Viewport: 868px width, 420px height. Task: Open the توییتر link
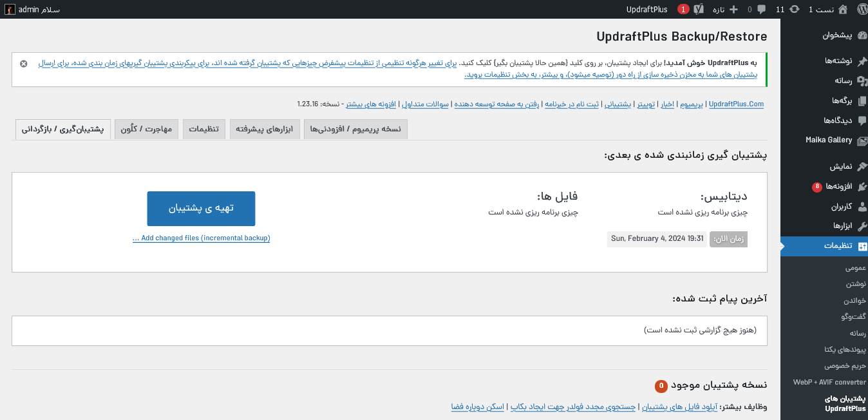(646, 104)
